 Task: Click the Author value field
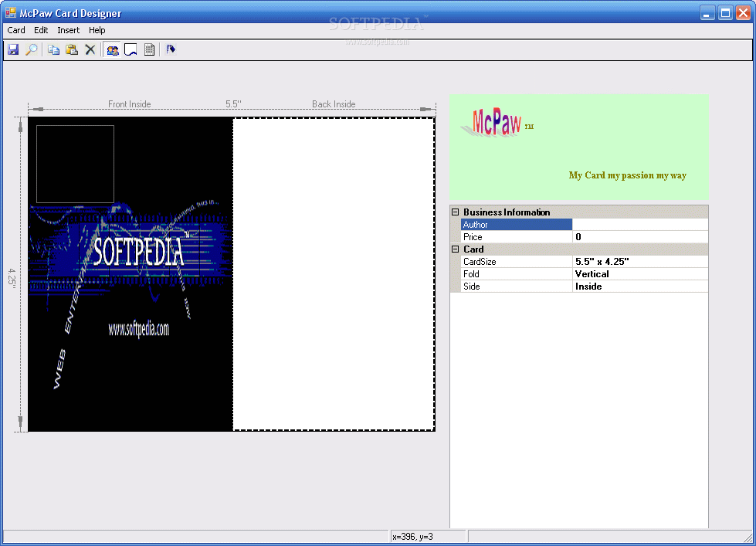click(x=640, y=224)
